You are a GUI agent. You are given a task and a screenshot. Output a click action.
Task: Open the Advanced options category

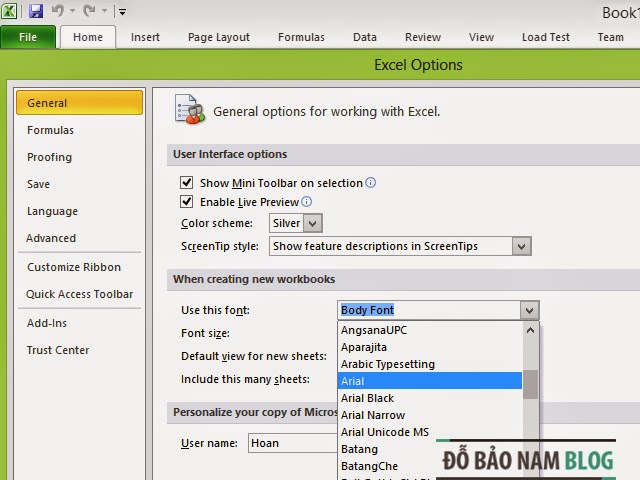80,238
